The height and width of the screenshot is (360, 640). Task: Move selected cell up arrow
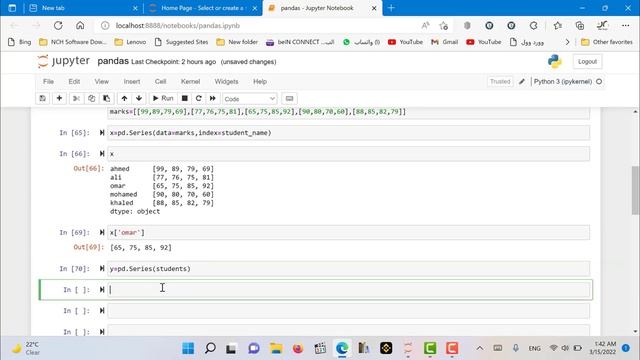[124, 98]
